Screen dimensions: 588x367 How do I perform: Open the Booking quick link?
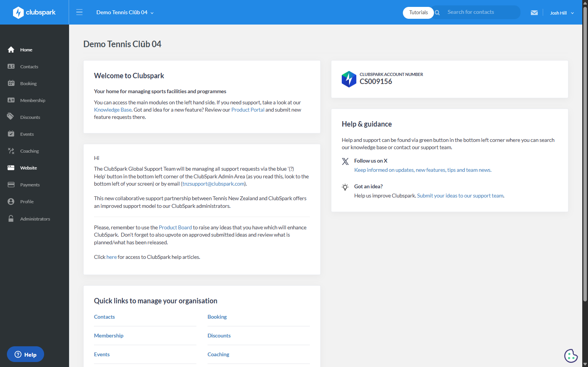pos(217,317)
